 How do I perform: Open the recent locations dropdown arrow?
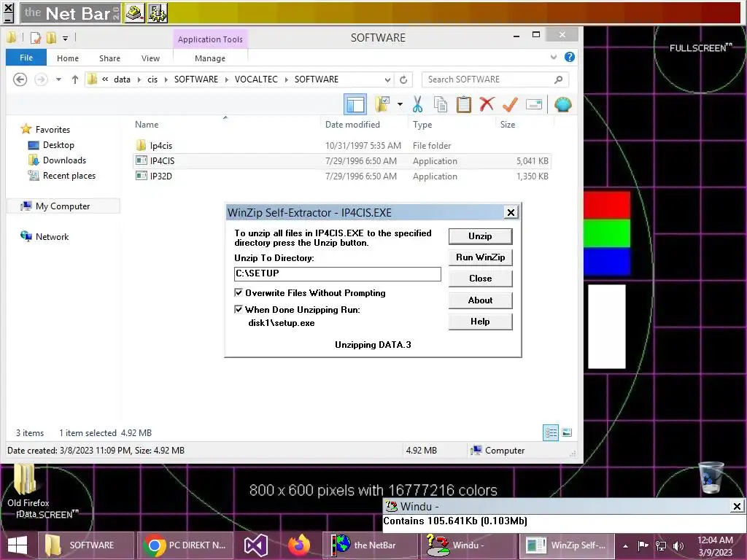coord(58,79)
